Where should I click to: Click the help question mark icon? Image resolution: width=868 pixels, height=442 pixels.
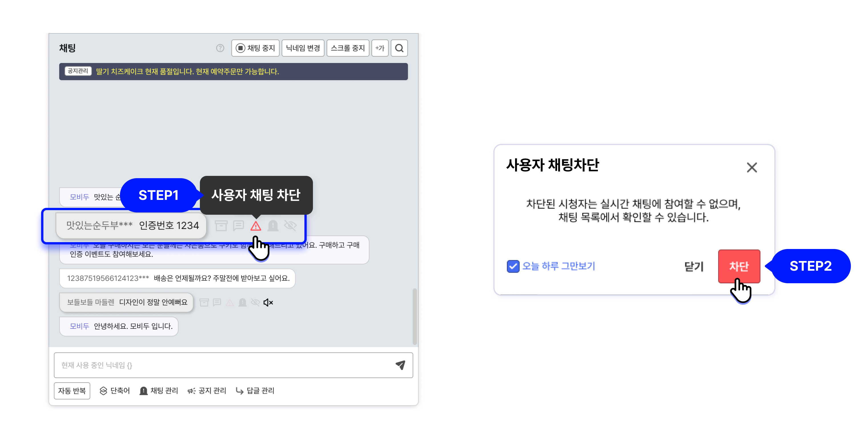[220, 48]
